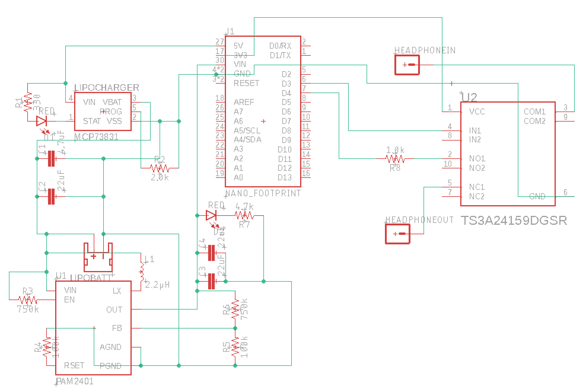Image resolution: width=586 pixels, height=392 pixels.
Task: Select resistor R1 symbol (330 ohm)
Action: coord(28,102)
